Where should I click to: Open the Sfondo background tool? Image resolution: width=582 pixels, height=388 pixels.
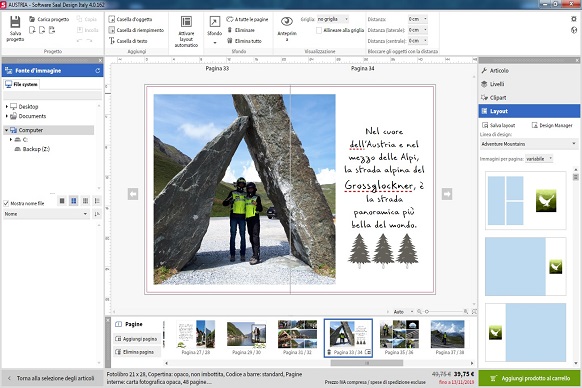215,26
